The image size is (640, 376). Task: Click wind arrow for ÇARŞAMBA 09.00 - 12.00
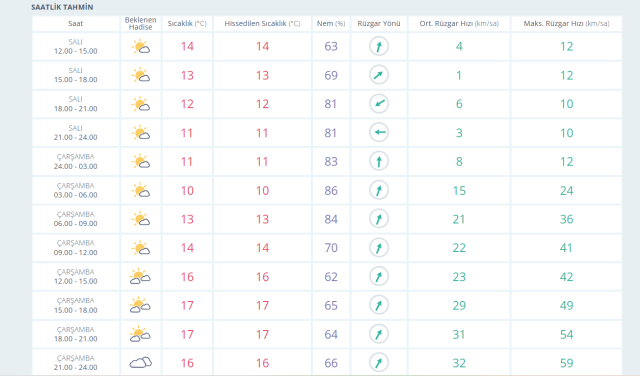pos(379,248)
